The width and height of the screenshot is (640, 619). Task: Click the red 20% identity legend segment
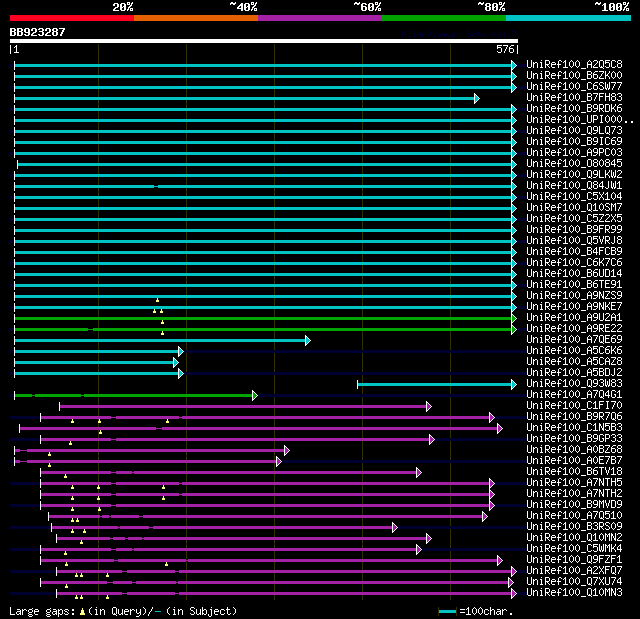(x=72, y=18)
